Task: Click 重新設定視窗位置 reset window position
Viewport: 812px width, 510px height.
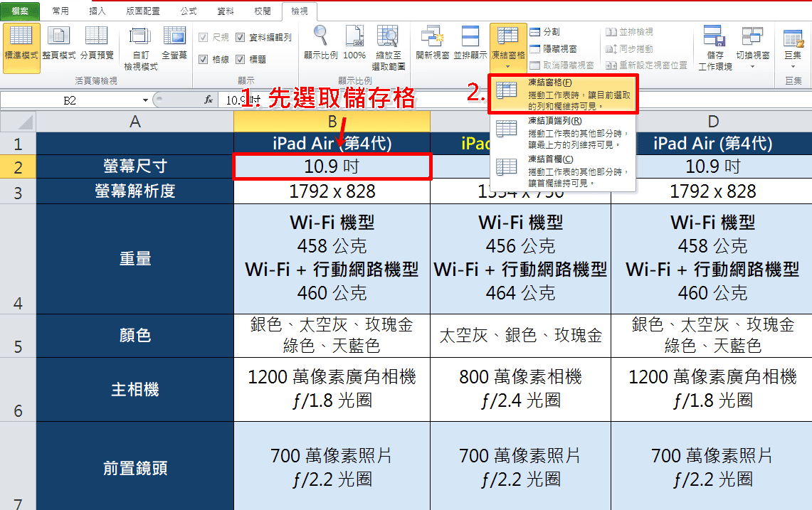Action: click(x=646, y=65)
